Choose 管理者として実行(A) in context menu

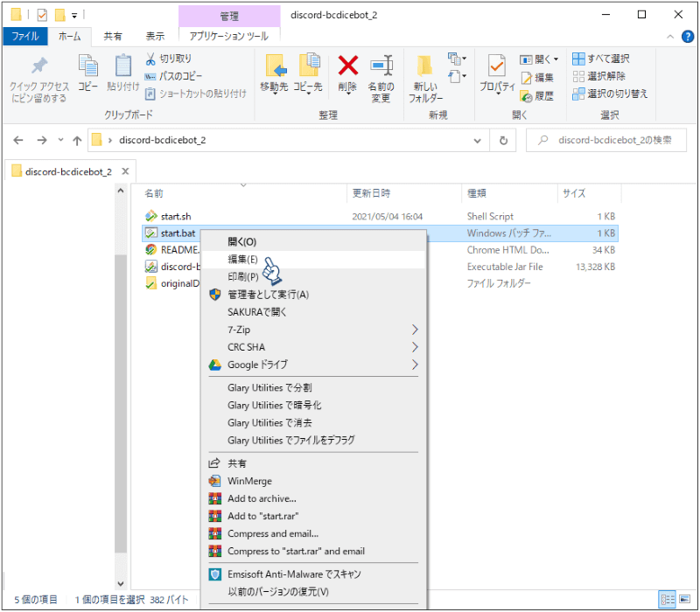pyautogui.click(x=313, y=295)
